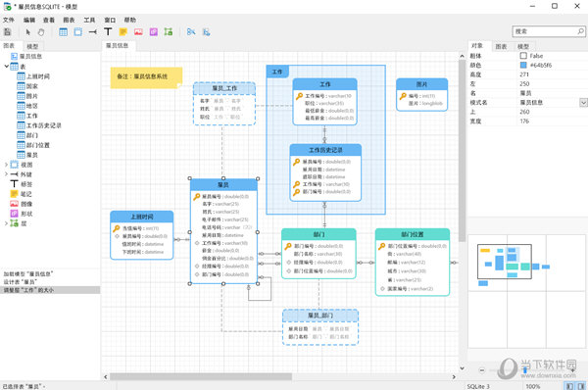Select 雇员信息 diagram in the tree
Screen dimensions: 588x390
(30, 56)
